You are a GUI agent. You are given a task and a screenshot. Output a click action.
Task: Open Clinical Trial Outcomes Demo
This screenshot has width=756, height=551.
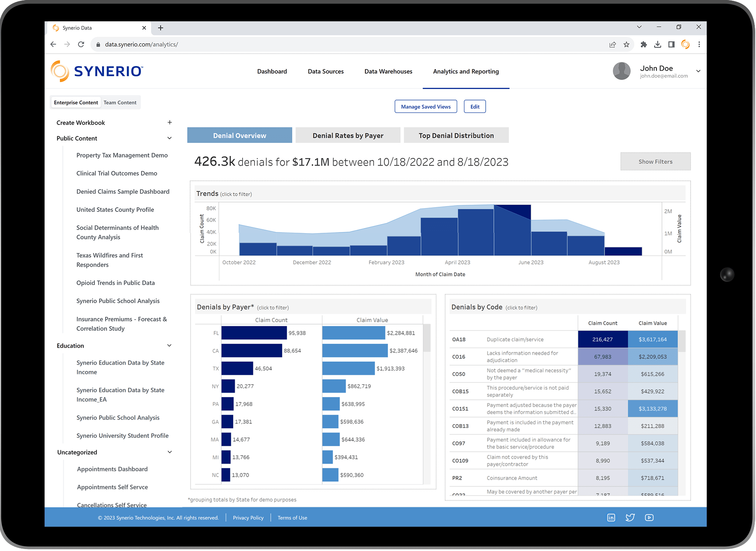point(117,173)
